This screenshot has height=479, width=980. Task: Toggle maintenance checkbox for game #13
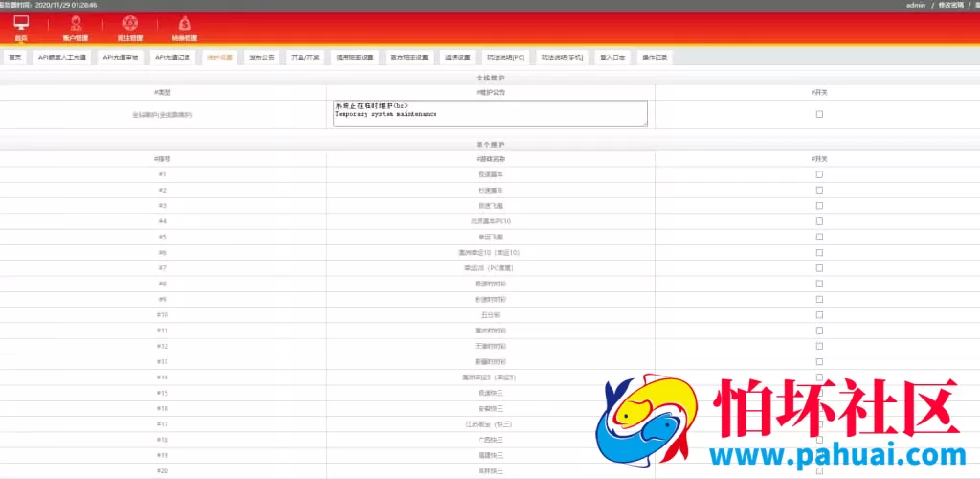(819, 361)
